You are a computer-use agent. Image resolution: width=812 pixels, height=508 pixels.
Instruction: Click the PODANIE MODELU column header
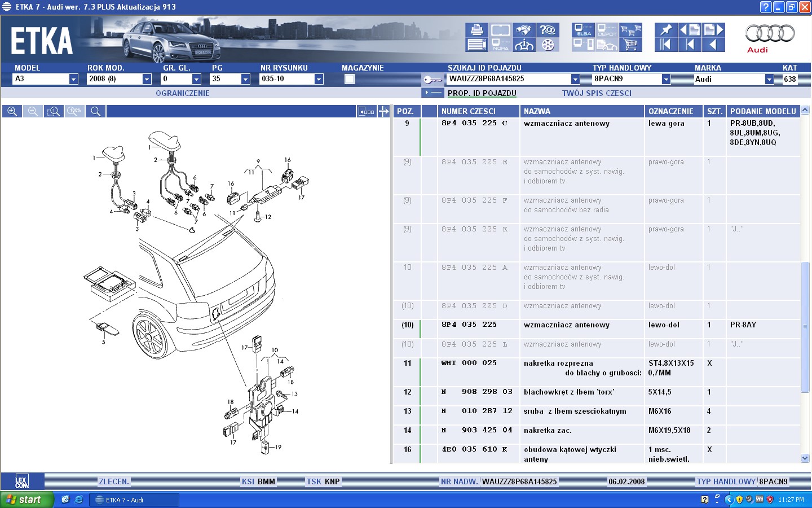coord(763,111)
